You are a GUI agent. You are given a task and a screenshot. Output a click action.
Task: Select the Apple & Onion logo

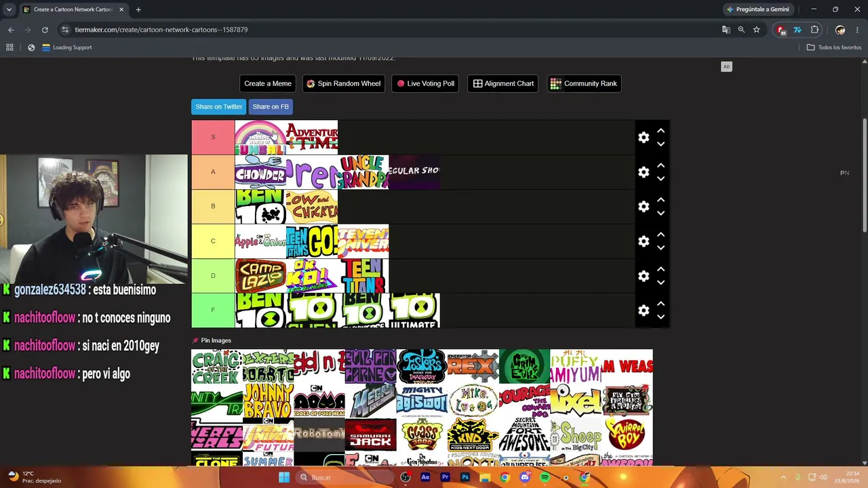tap(260, 241)
